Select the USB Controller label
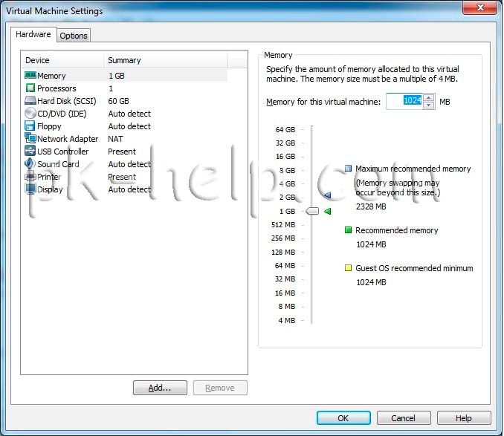This screenshot has height=436, width=504. coord(63,152)
